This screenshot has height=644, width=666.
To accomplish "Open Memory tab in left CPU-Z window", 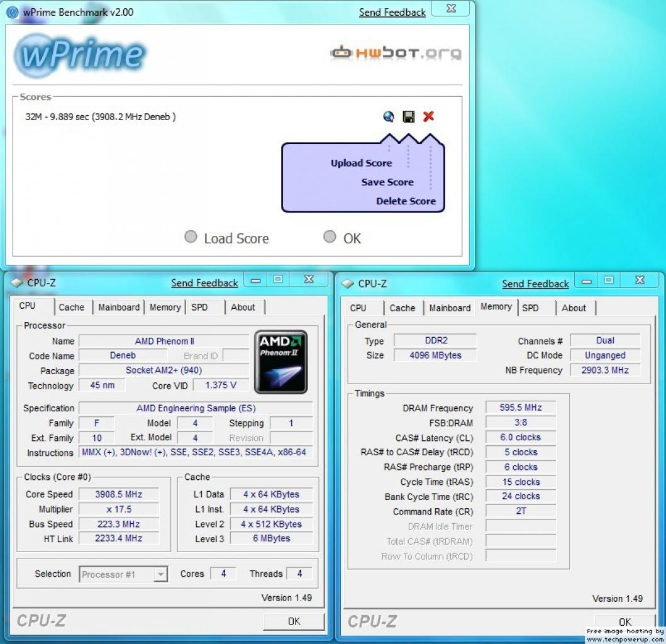I will coord(165,307).
